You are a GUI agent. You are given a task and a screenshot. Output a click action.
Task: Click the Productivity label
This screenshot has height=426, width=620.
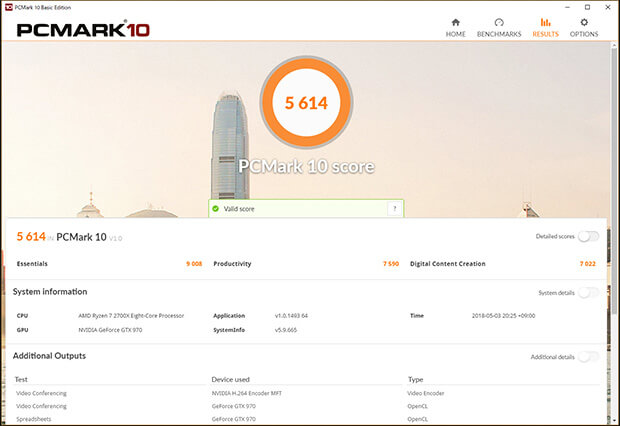click(232, 264)
